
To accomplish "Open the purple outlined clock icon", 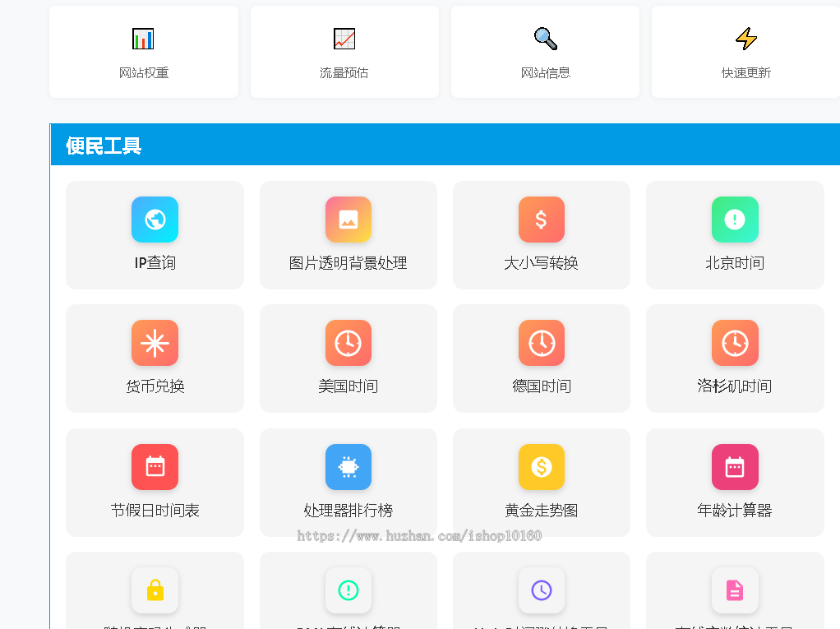I will click(x=541, y=590).
